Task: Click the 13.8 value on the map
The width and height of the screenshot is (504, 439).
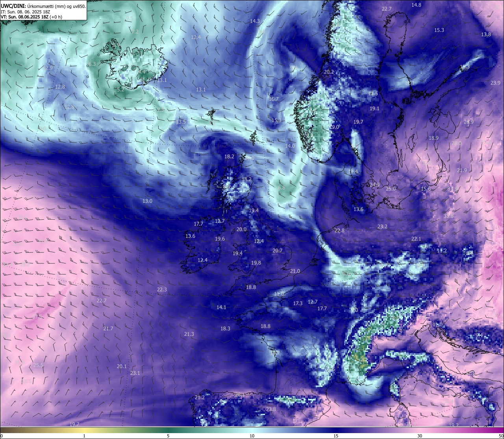Action: click(x=486, y=34)
